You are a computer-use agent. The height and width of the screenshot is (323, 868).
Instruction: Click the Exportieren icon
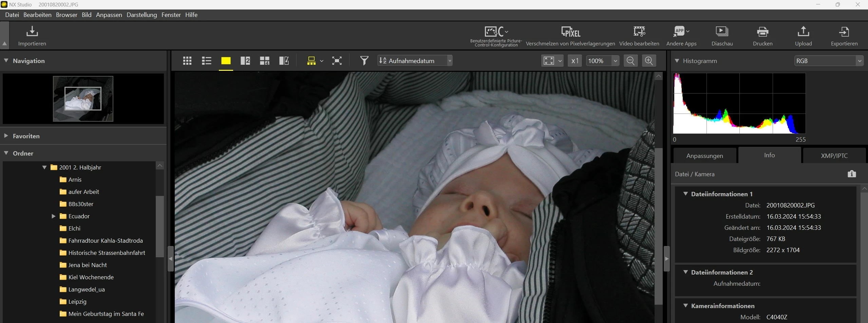tap(844, 32)
